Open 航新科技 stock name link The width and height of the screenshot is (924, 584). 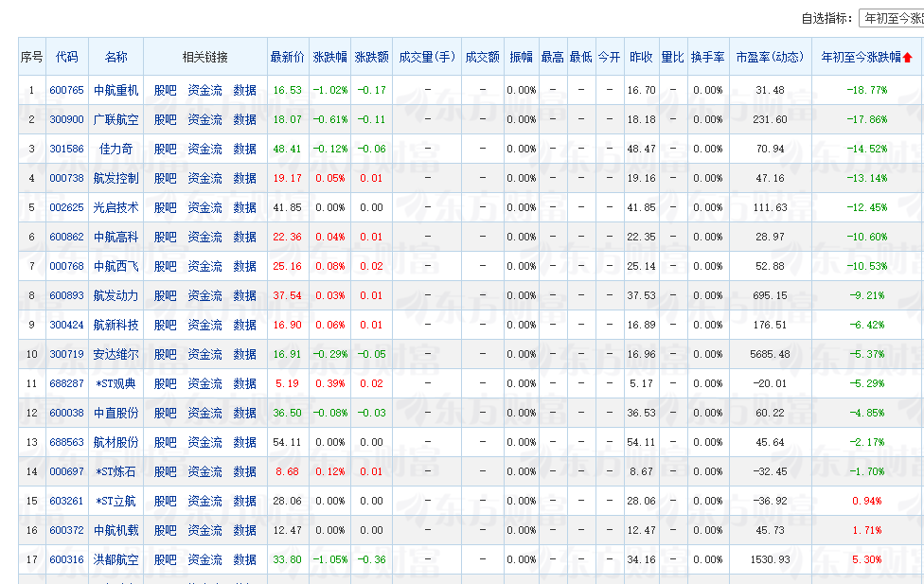pyautogui.click(x=116, y=325)
